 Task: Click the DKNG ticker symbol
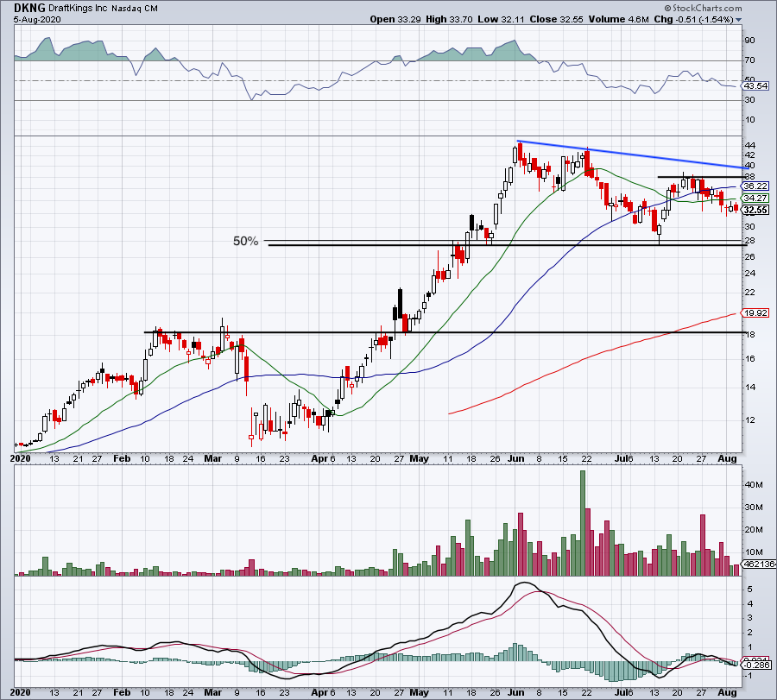tap(29, 8)
